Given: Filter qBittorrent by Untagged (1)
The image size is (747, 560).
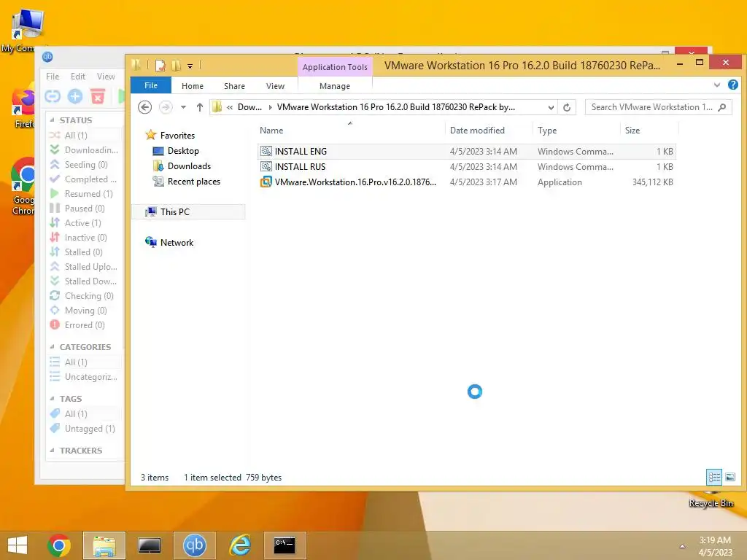Looking at the screenshot, I should click(85, 429).
